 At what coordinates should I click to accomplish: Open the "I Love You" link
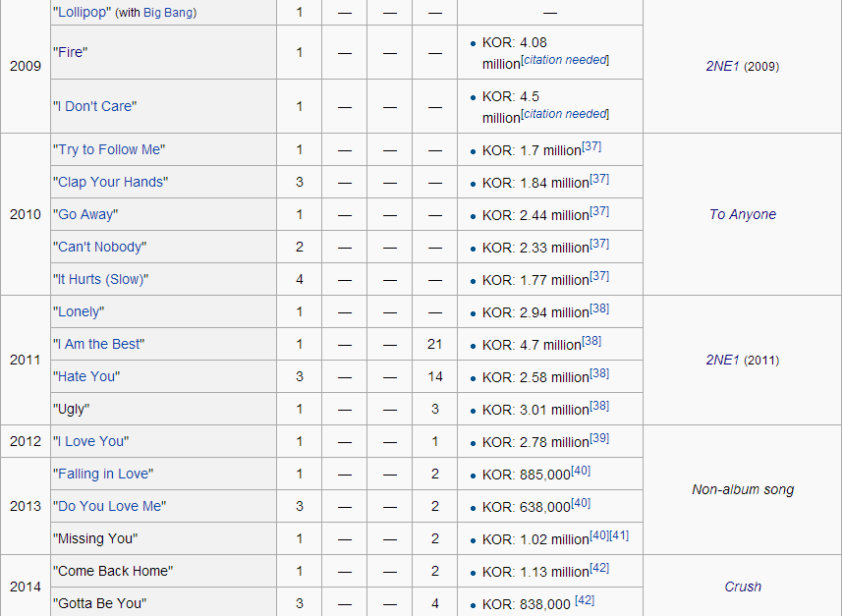[90, 441]
